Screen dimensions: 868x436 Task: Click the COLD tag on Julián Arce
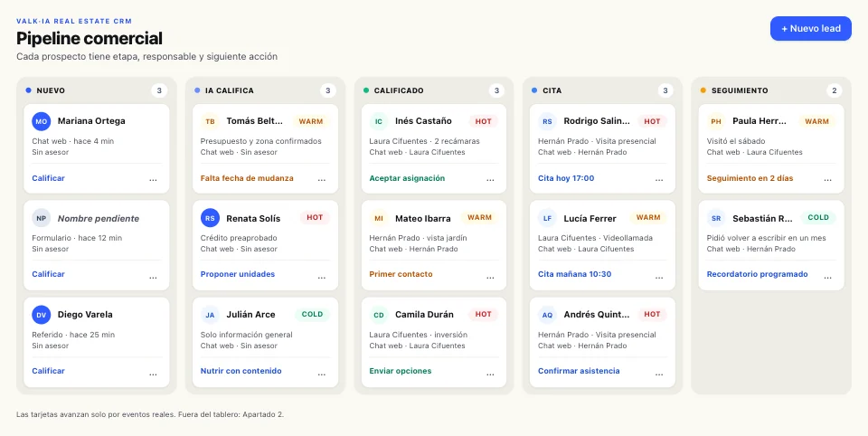312,314
